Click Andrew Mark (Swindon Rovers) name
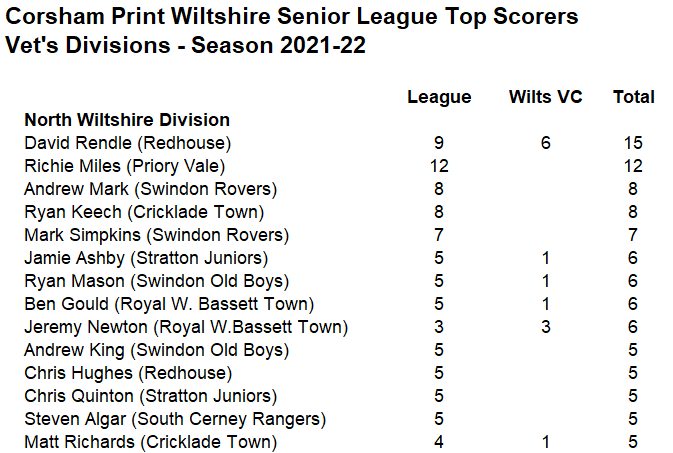673x453 pixels. (151, 189)
